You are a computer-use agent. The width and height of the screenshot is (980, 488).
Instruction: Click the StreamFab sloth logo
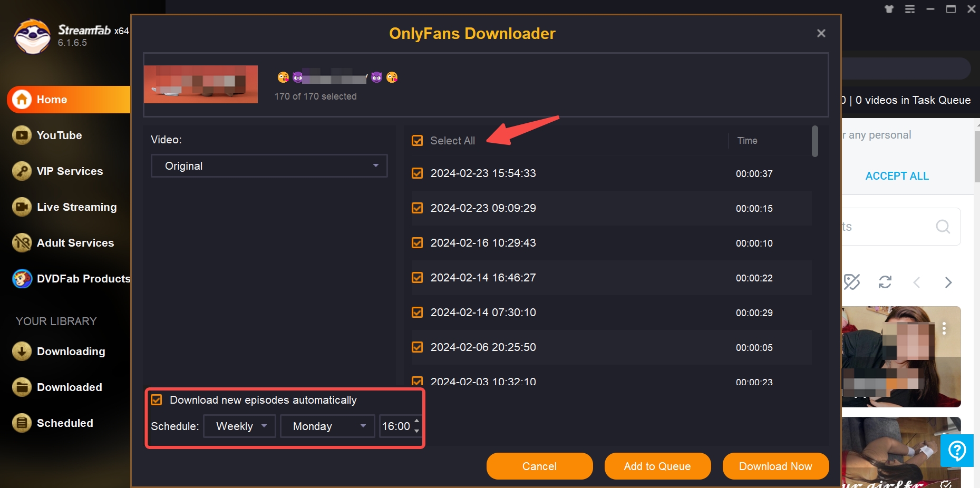(x=32, y=36)
